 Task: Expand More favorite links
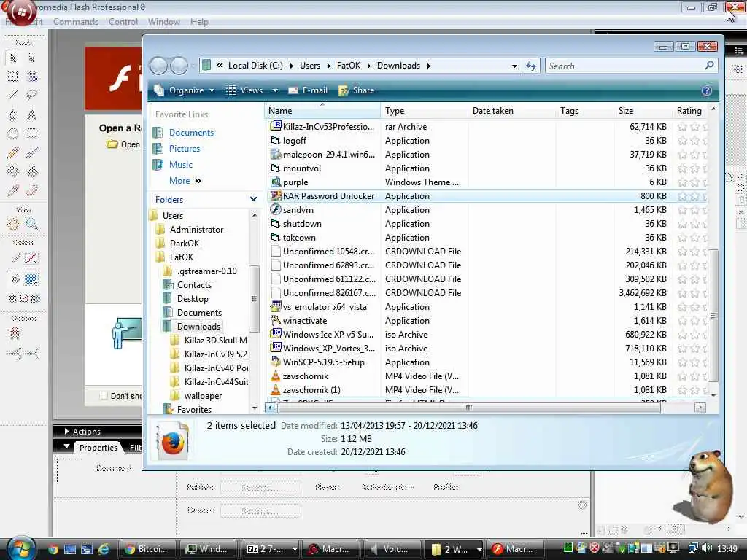(x=185, y=181)
